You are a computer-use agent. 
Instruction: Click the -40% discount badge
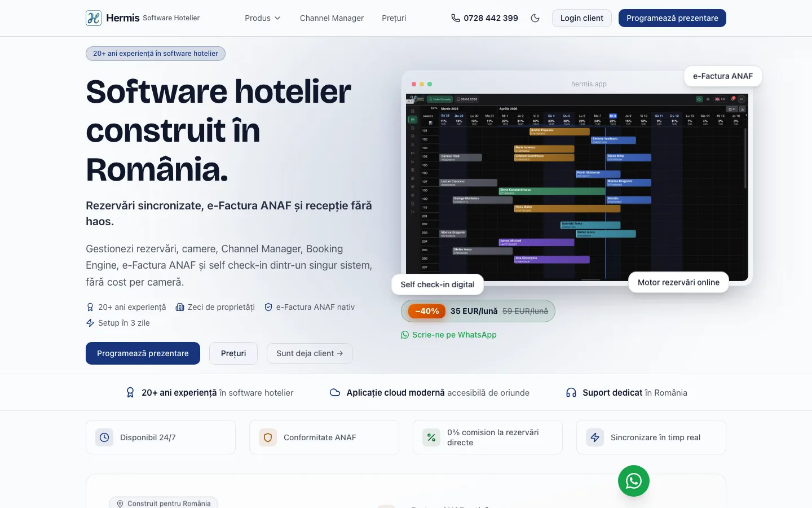pos(427,311)
